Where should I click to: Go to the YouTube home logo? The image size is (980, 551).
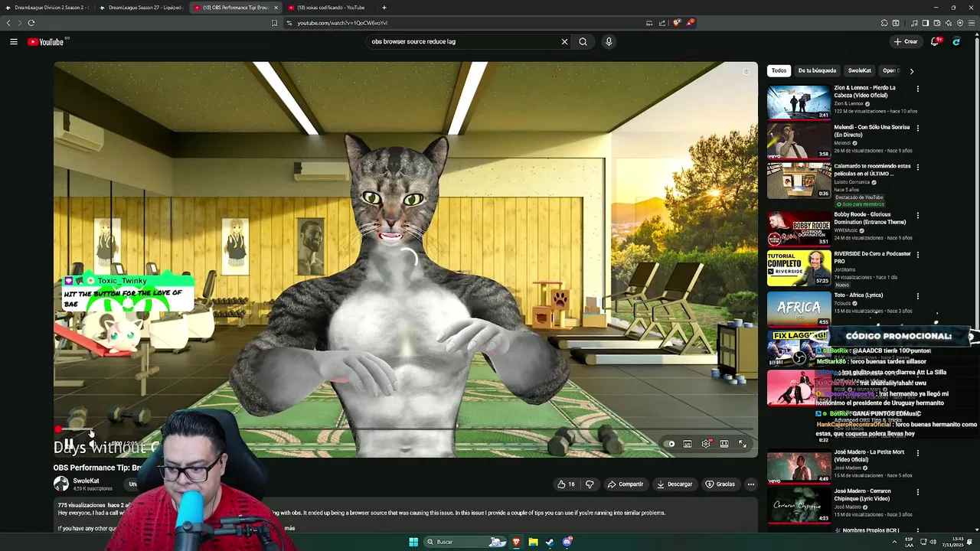point(46,42)
